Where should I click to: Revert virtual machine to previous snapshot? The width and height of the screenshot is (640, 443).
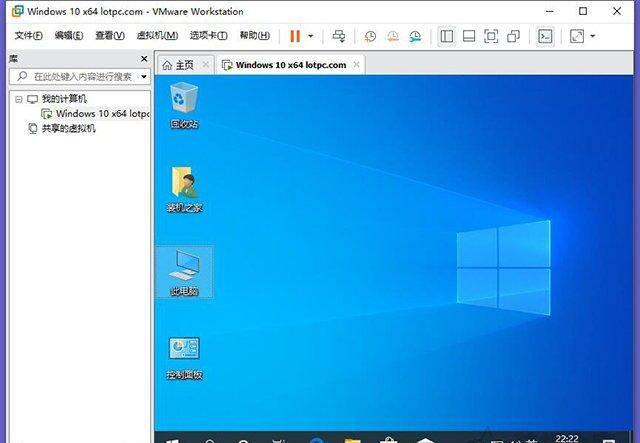(393, 36)
